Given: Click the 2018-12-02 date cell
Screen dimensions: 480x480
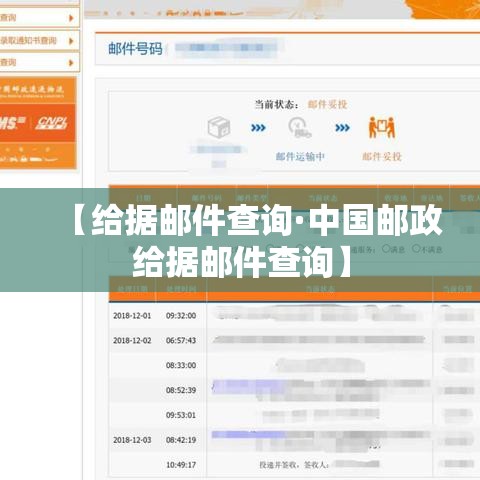Looking at the screenshot, I should tap(132, 340).
